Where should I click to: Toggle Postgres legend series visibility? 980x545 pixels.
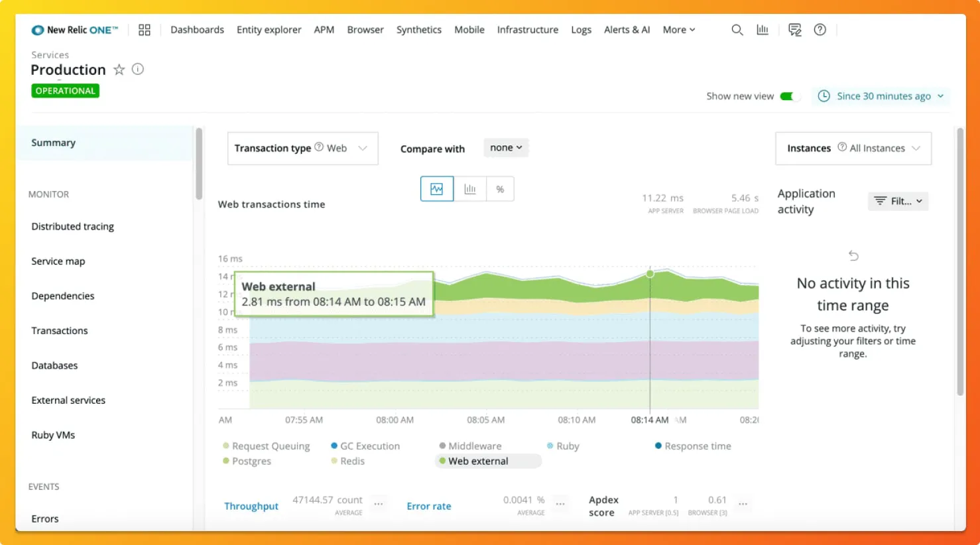click(x=247, y=461)
